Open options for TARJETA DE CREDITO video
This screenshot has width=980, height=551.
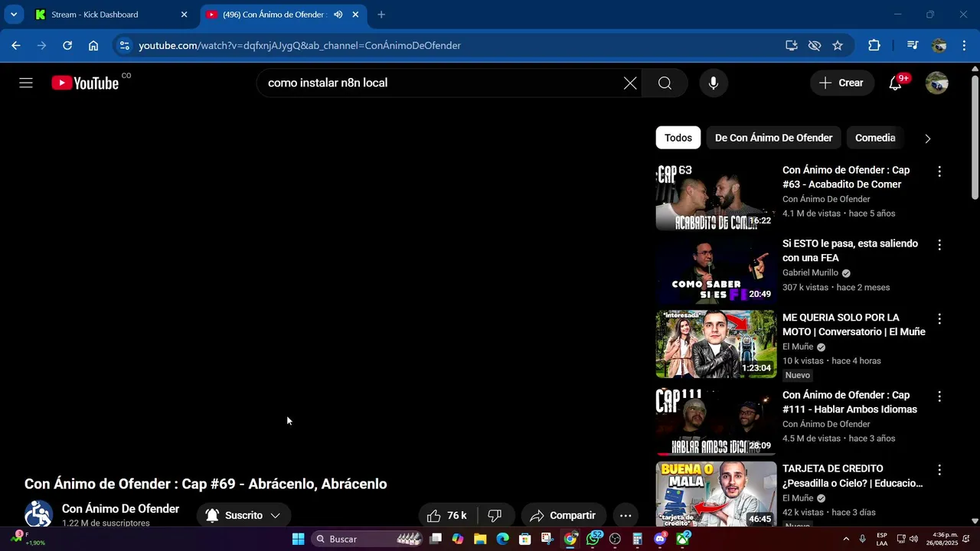(939, 470)
